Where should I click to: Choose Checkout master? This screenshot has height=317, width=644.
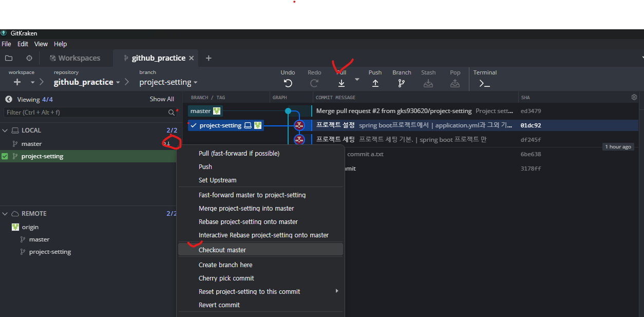click(260, 250)
